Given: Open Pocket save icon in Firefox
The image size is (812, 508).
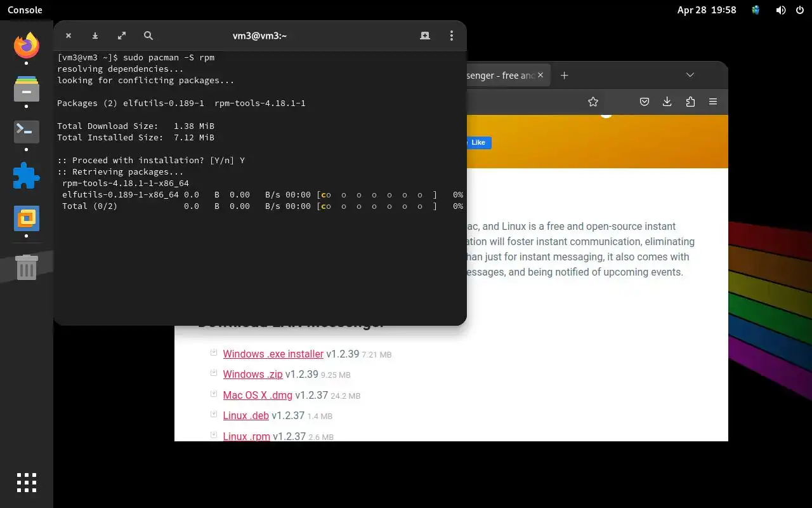Looking at the screenshot, I should click(645, 102).
